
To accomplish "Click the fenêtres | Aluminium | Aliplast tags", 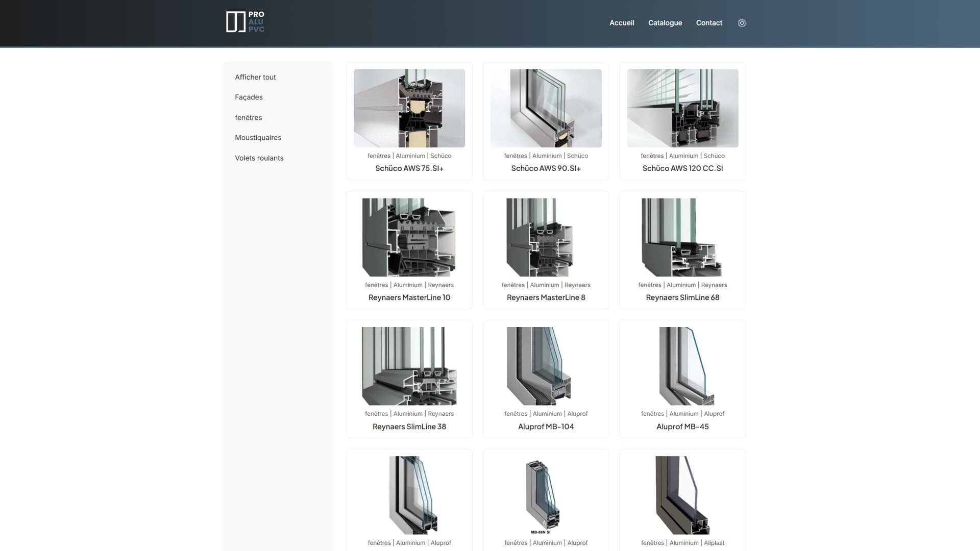I will 682,543.
